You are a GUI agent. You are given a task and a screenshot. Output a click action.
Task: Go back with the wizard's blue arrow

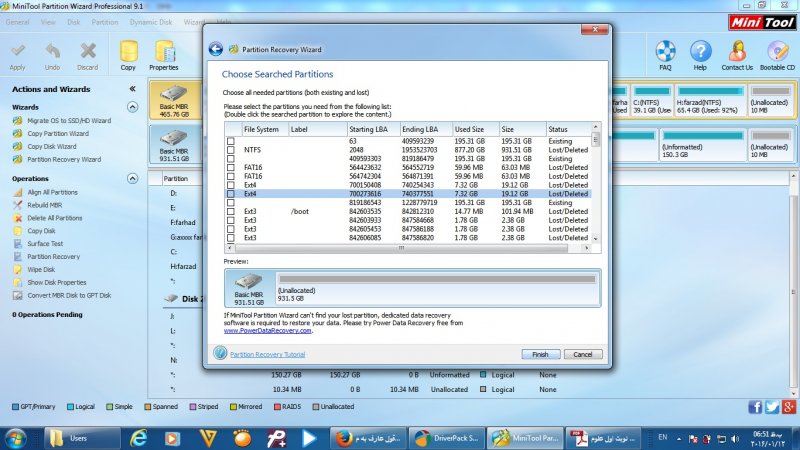pyautogui.click(x=216, y=49)
